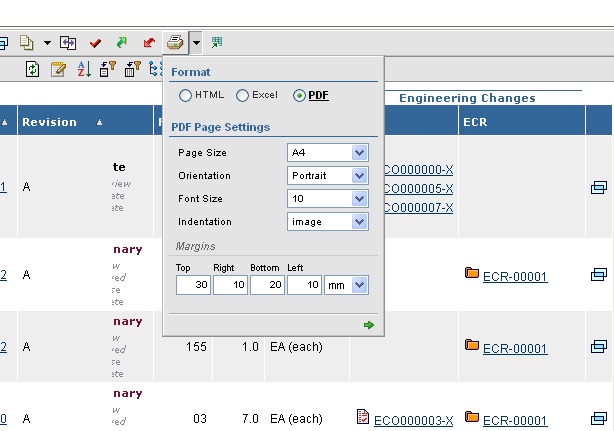Open the dropdown arrow beside the printer icon

pyautogui.click(x=196, y=43)
